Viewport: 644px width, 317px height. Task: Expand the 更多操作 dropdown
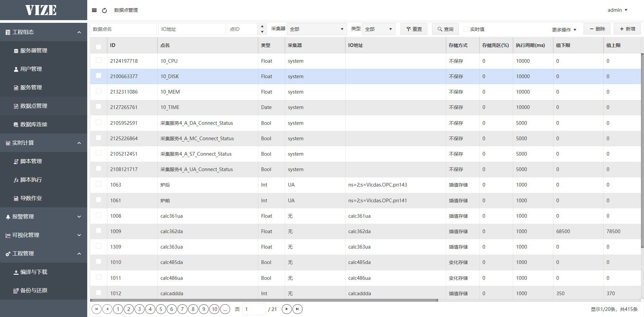coord(564,30)
